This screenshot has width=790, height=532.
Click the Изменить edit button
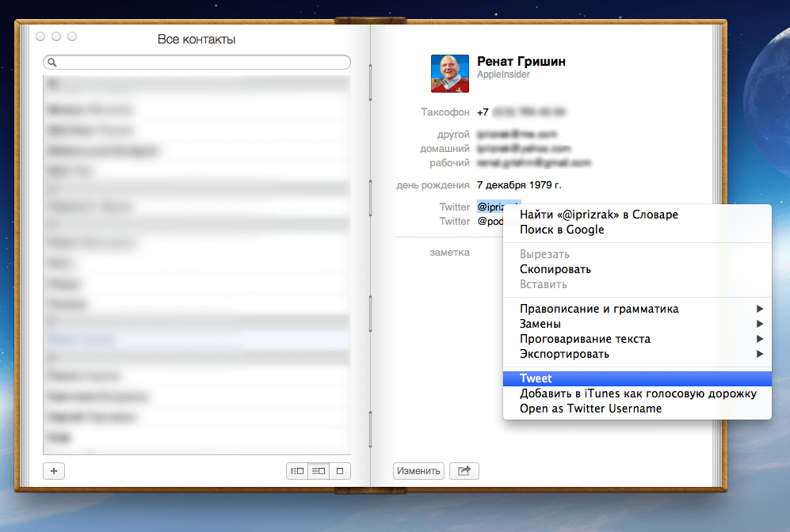[x=418, y=471]
